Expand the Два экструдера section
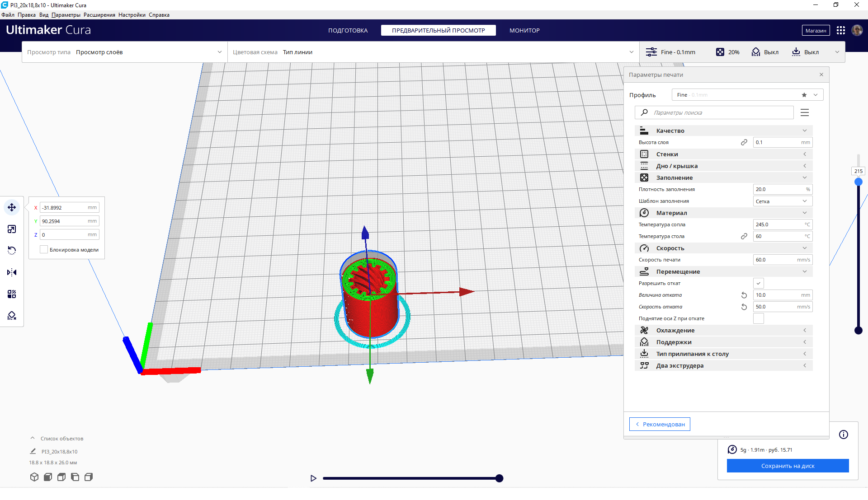 point(723,365)
